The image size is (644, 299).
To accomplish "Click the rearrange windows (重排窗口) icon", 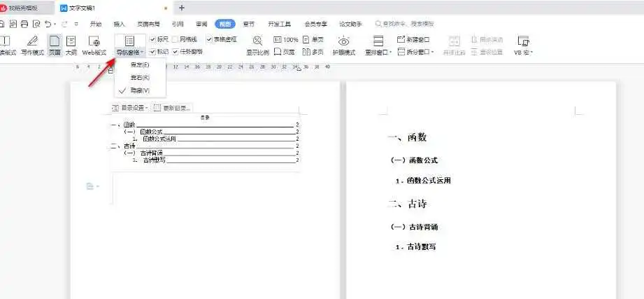I will [x=378, y=41].
